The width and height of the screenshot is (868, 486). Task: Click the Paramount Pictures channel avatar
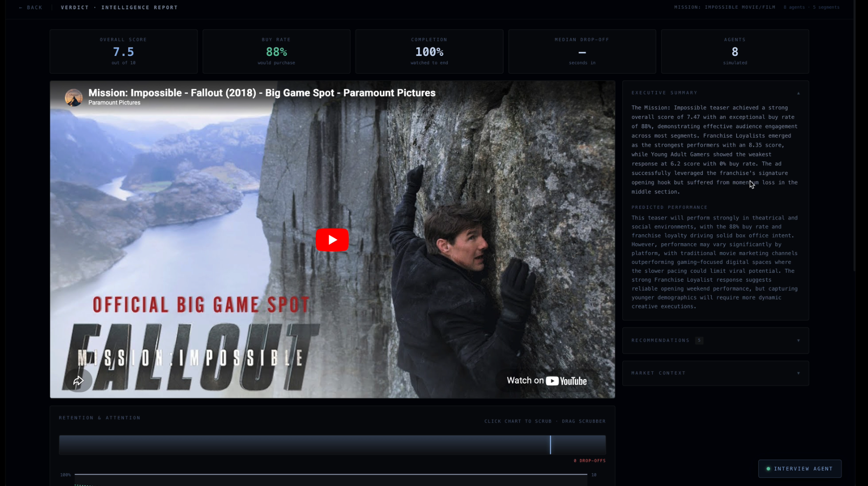tap(74, 97)
